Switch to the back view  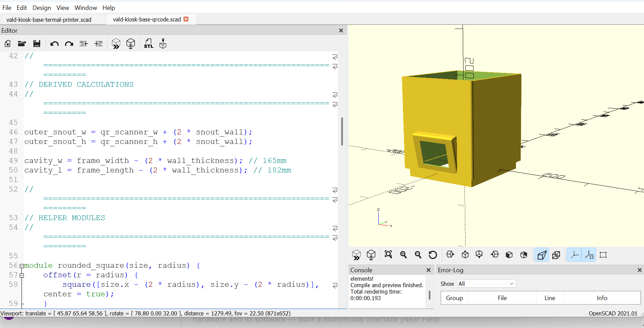coord(524,255)
